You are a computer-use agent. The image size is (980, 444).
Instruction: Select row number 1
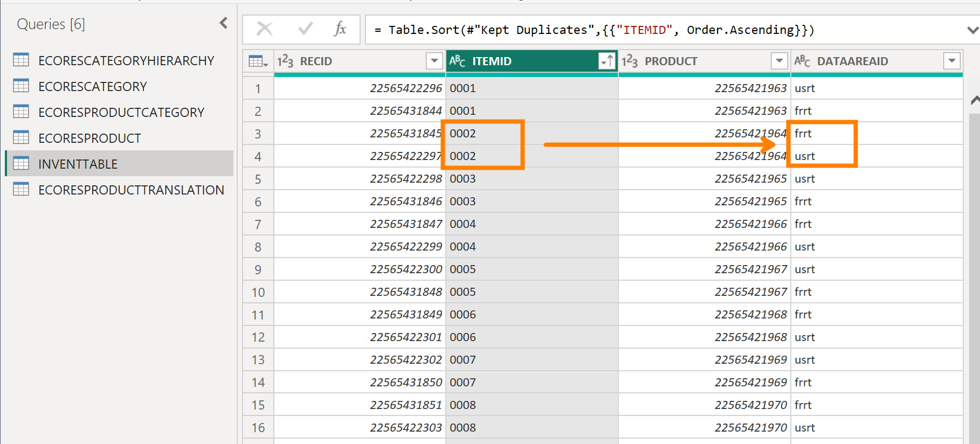tap(258, 88)
